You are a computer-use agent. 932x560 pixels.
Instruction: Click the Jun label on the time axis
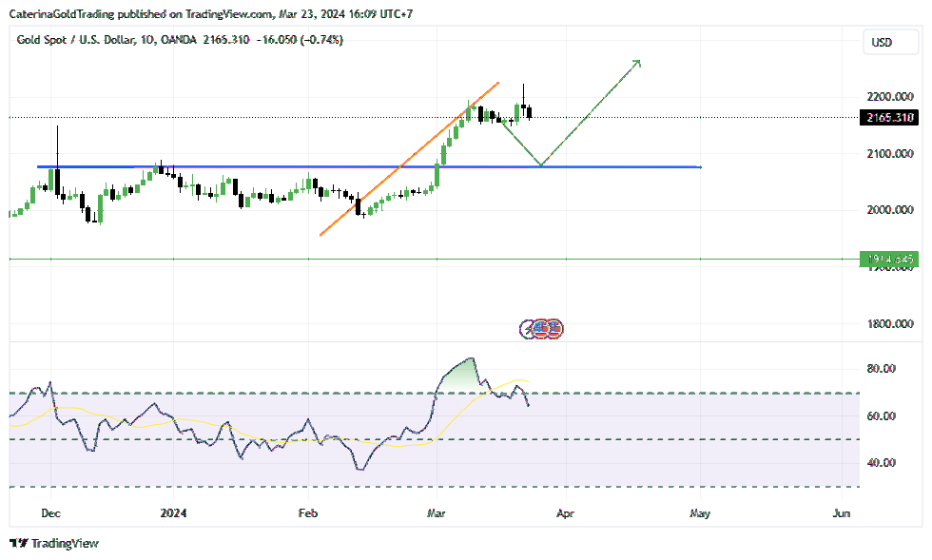(841, 513)
